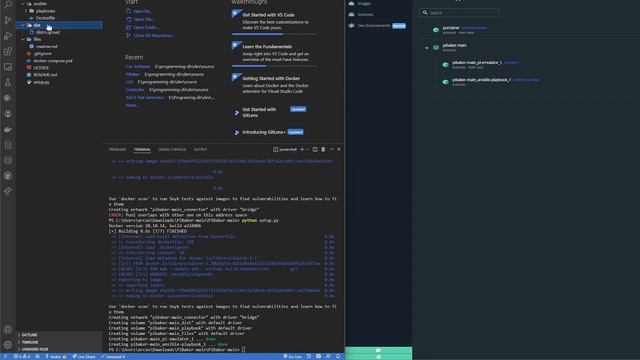Switch to the Output tab
This screenshot has width=640, height=360.
point(200,149)
